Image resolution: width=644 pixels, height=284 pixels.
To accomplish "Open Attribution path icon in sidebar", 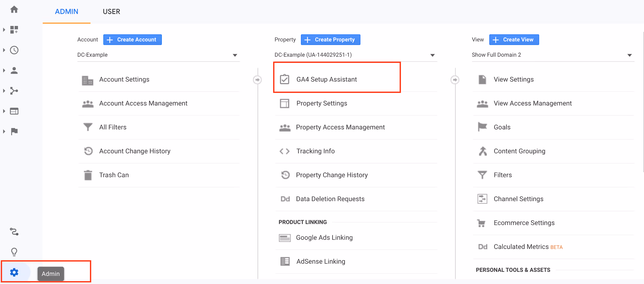I will tap(14, 232).
